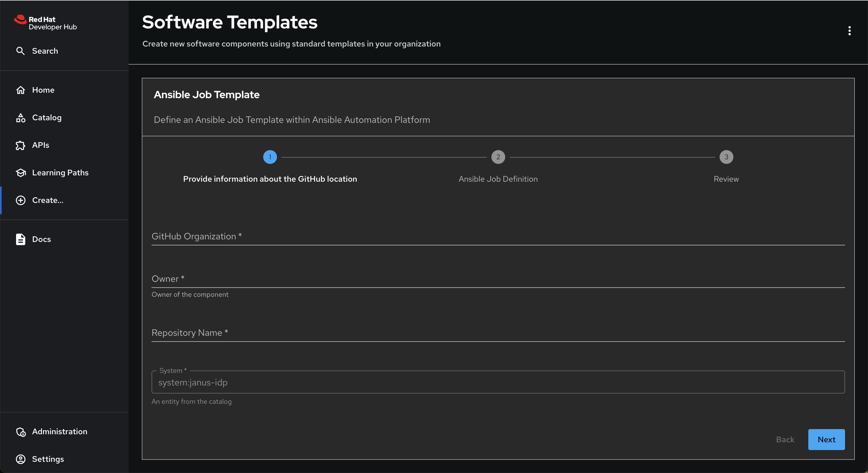Go to step 2 Ansible Job Definition

point(498,157)
